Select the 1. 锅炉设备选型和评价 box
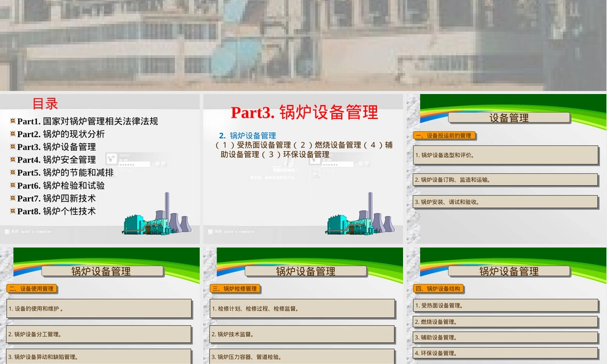607x364 pixels. 506,155
